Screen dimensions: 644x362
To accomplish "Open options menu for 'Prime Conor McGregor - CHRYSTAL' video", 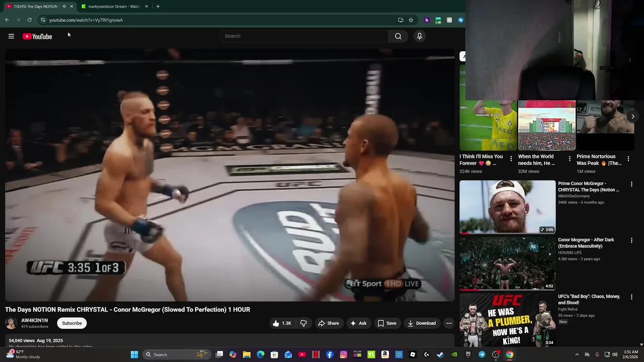I will tap(631, 185).
